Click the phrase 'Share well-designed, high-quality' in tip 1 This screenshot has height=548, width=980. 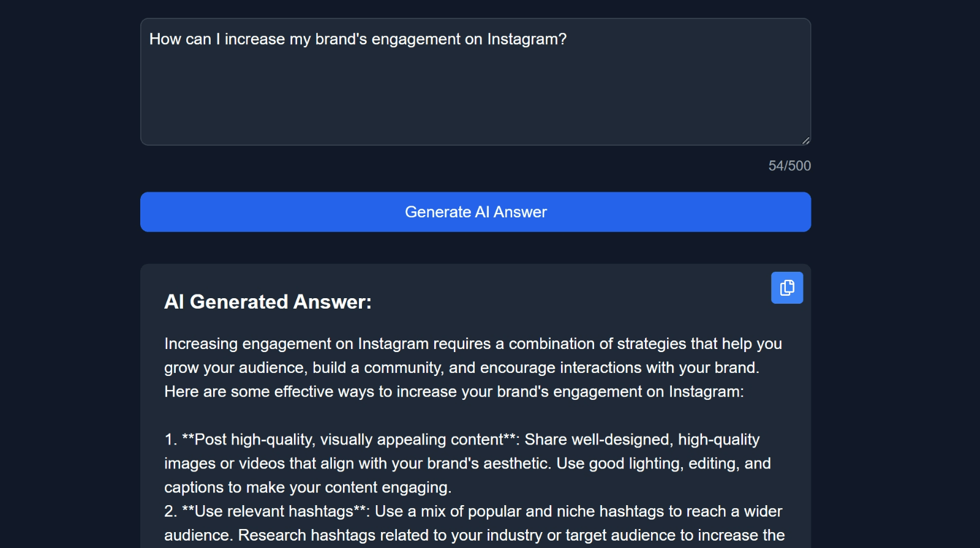point(642,440)
